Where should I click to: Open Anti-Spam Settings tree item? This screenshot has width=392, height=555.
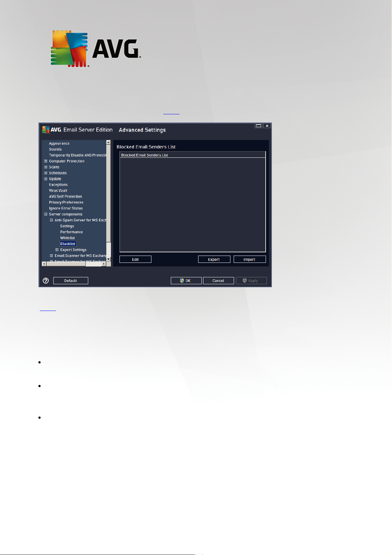(x=67, y=226)
